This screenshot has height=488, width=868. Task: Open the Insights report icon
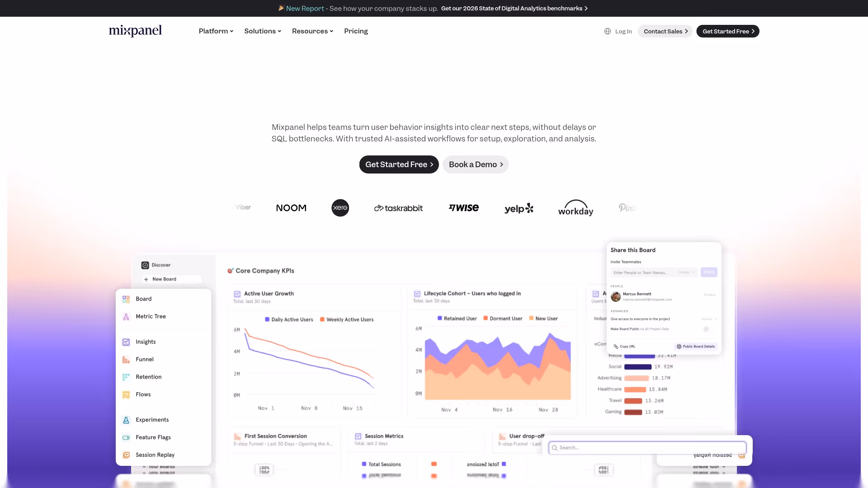point(126,342)
